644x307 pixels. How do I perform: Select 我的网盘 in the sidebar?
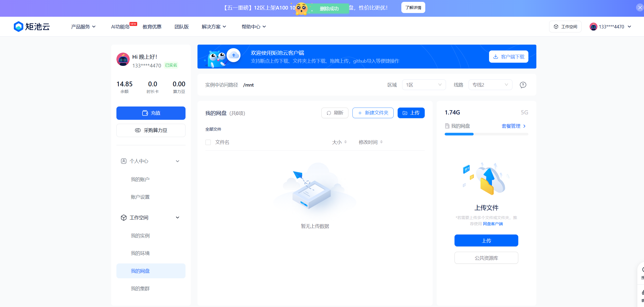point(151,271)
